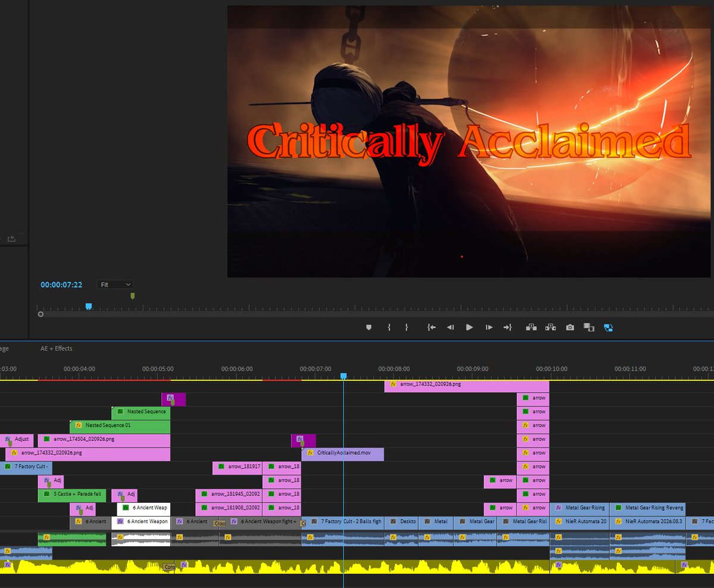The image size is (714, 588).
Task: Click the fx badge on 6 Ancient Weapon fight +
Action: 234,521
